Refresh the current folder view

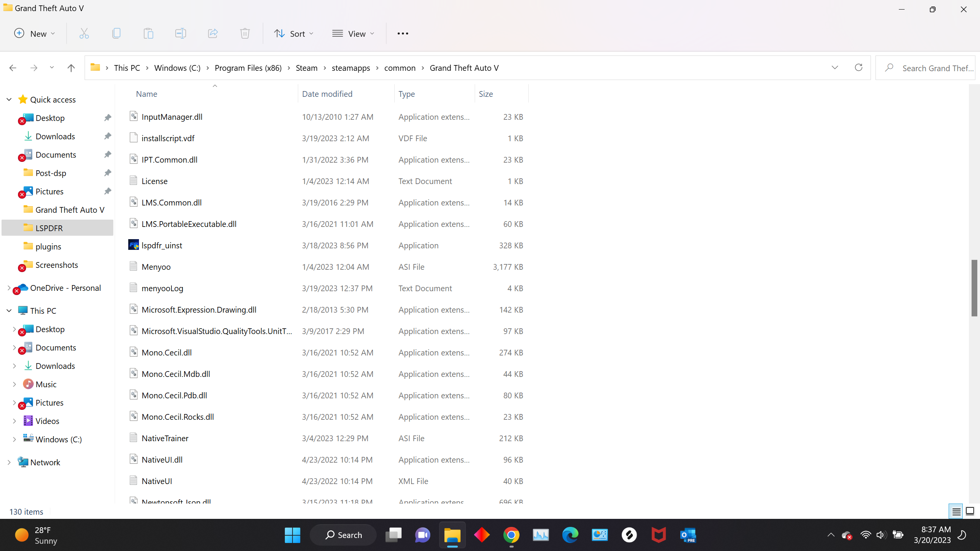859,68
